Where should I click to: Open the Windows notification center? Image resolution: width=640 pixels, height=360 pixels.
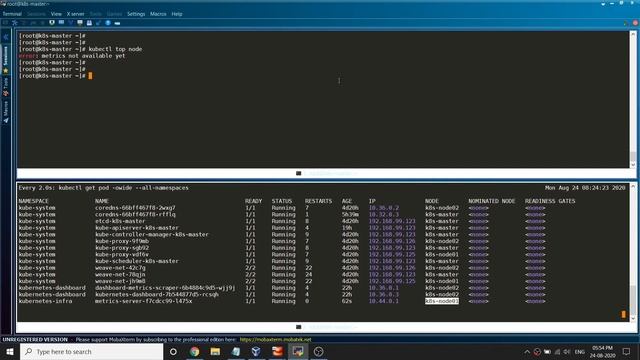627,351
